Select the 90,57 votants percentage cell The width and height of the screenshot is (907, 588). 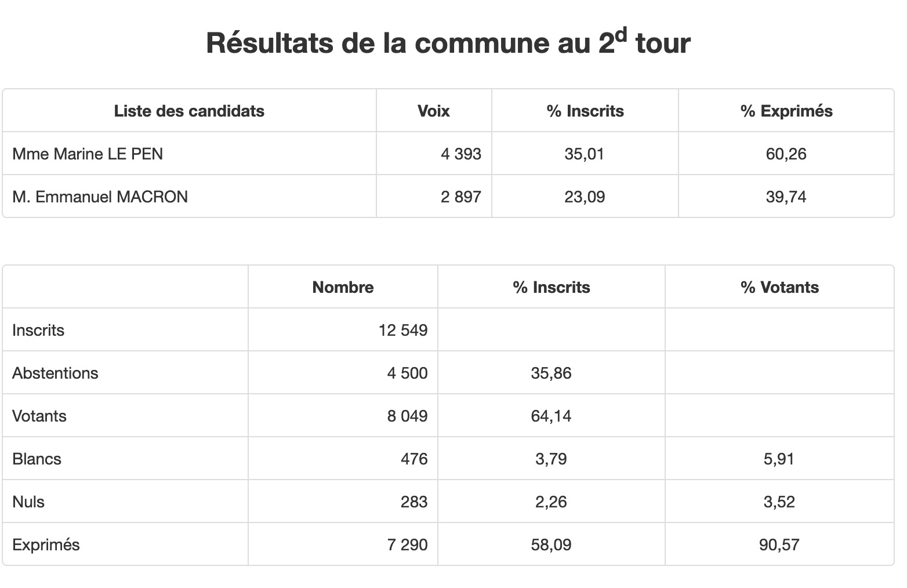click(779, 545)
